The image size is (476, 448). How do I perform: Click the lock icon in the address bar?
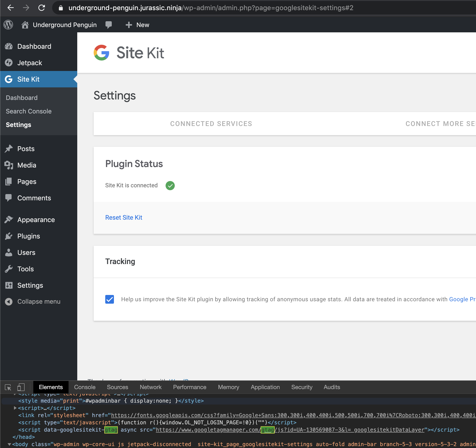click(61, 8)
